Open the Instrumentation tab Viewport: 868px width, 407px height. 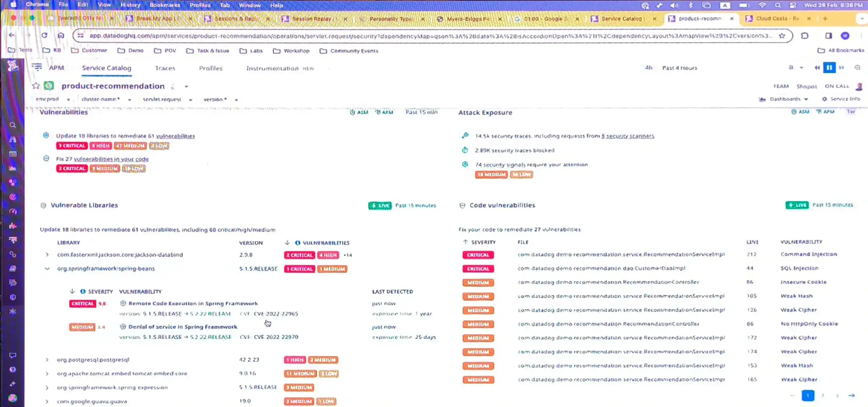[x=280, y=68]
